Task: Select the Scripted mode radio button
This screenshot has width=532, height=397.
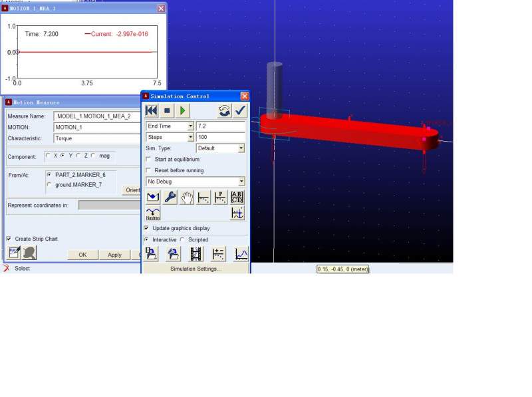Action: (x=182, y=239)
